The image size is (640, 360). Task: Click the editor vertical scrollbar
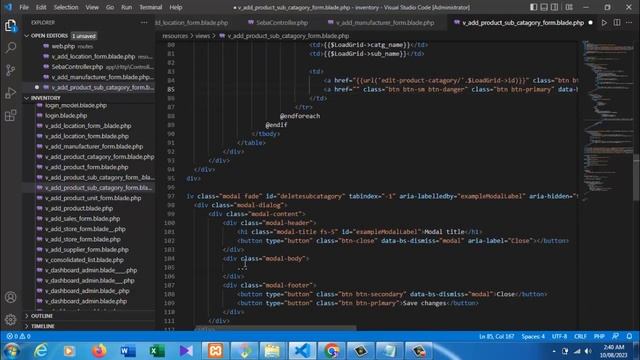coord(637,177)
